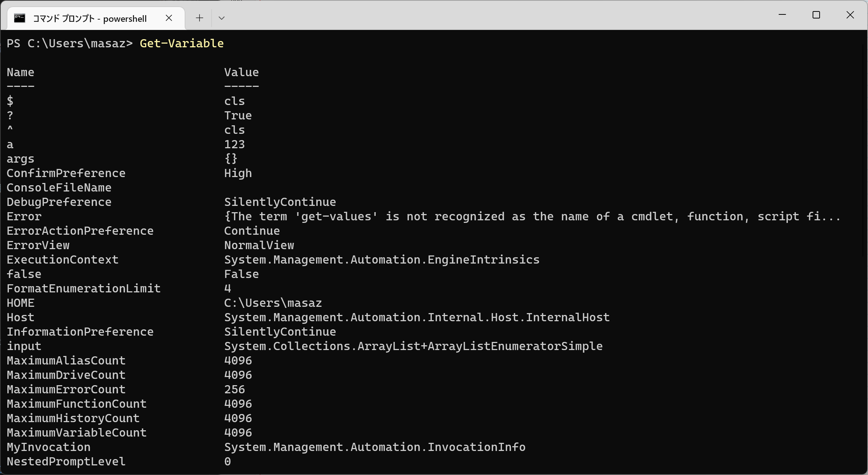Image resolution: width=868 pixels, height=475 pixels.
Task: Click the truncated Error message text
Action: pos(532,217)
